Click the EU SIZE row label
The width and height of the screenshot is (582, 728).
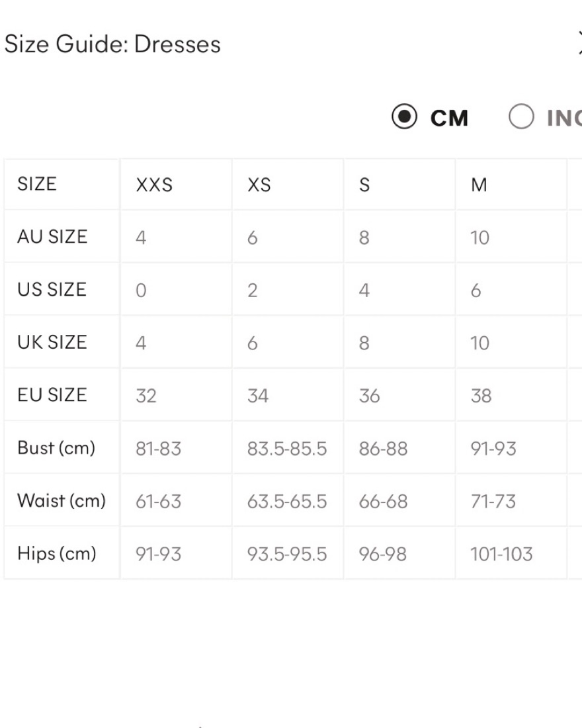(52, 395)
